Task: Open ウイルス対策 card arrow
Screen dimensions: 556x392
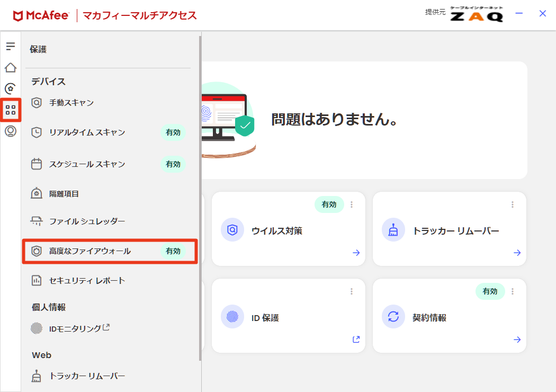Action: (x=356, y=253)
